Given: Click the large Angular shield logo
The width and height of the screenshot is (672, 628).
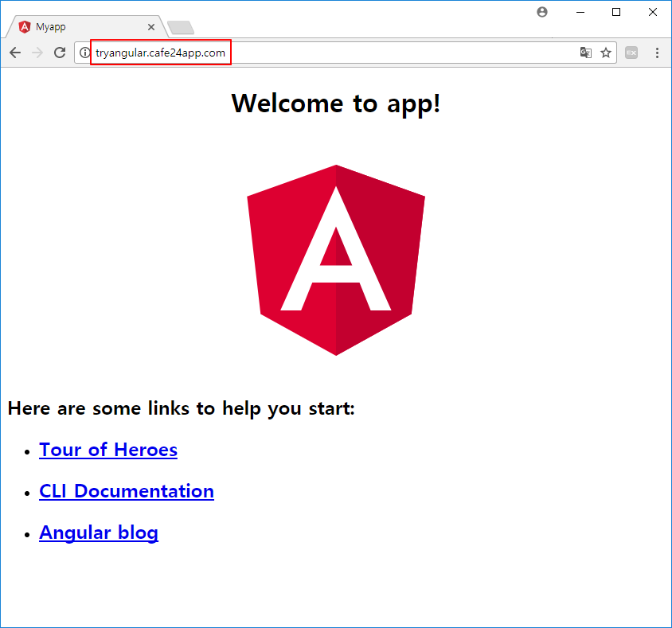Looking at the screenshot, I should [336, 260].
